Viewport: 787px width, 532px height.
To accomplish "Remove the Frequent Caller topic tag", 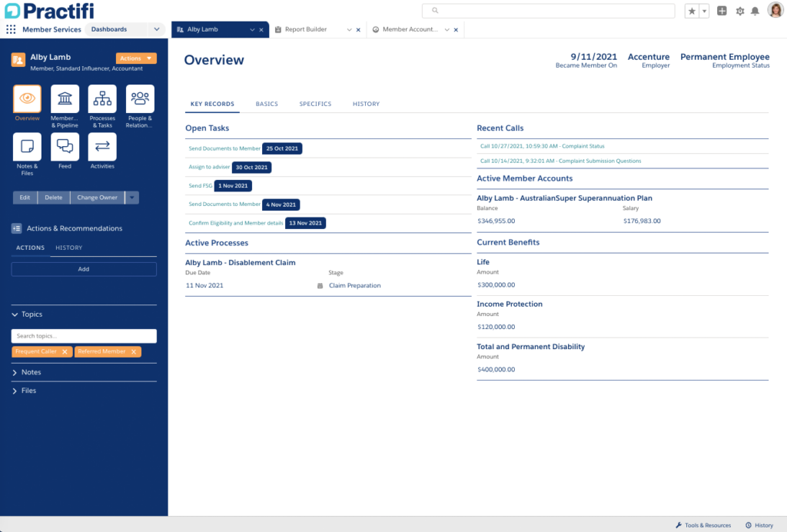I will (65, 351).
